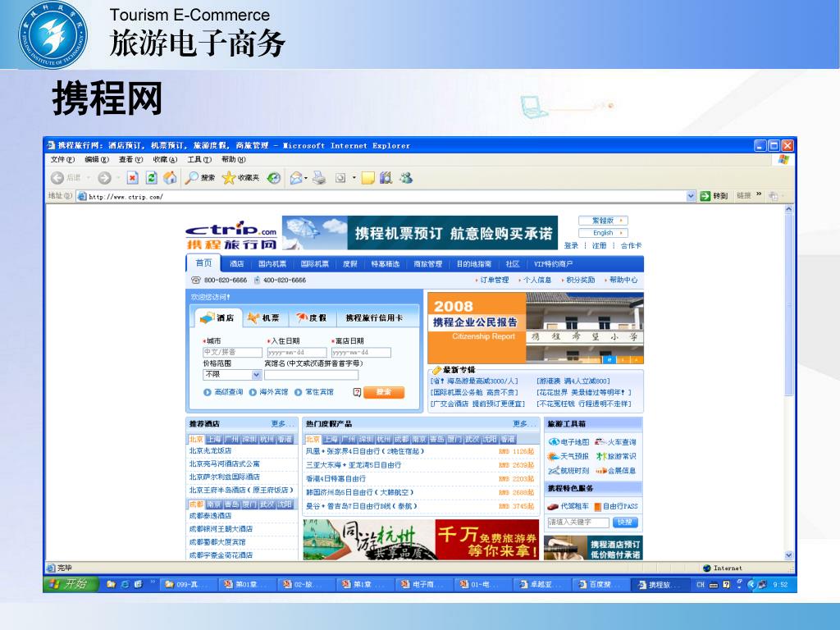Image resolution: width=840 pixels, height=630 pixels.
Task: Expand the Mail button dropdown arrow
Action: click(x=306, y=178)
